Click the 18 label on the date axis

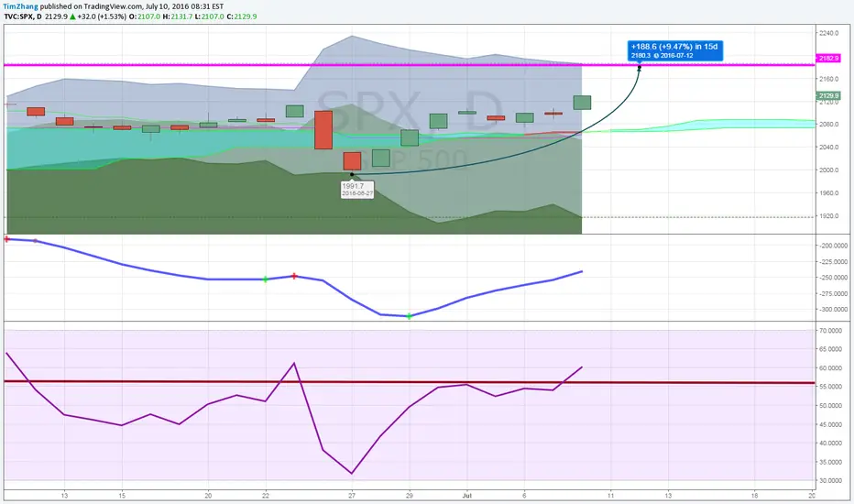coord(754,496)
